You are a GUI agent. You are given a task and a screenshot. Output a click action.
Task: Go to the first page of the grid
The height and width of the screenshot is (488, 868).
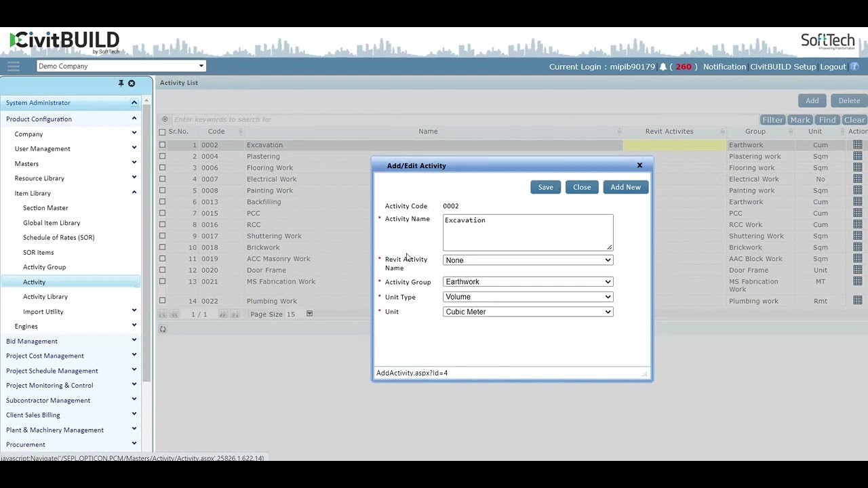coord(163,314)
